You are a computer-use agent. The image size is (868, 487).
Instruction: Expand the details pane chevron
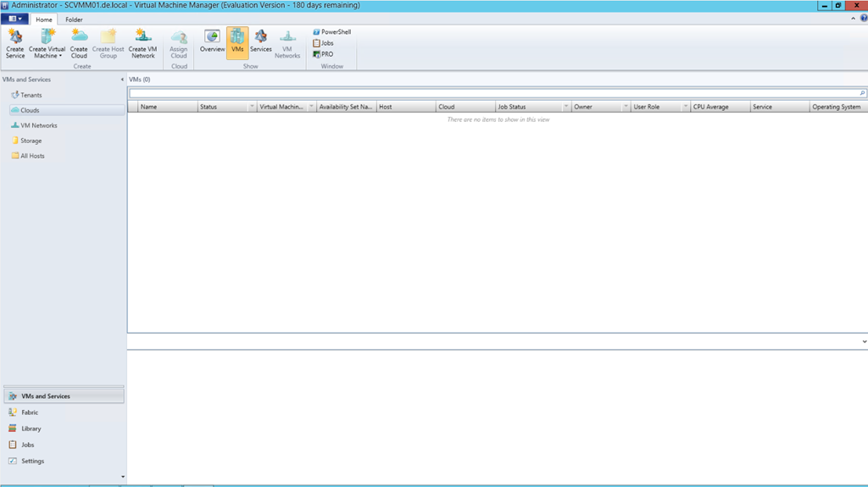(864, 341)
